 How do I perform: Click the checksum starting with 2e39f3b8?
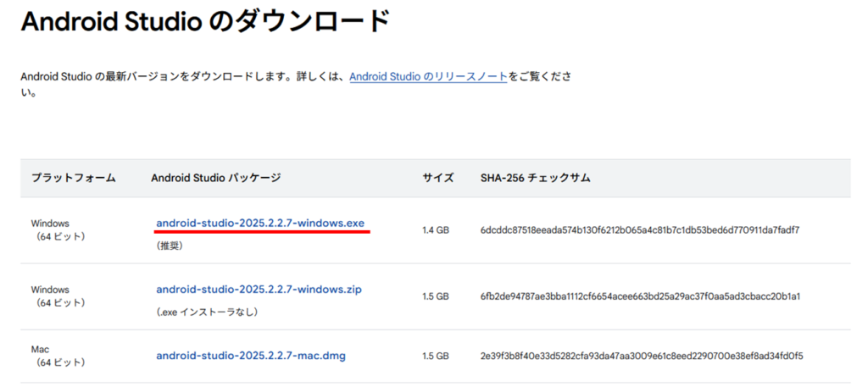pyautogui.click(x=642, y=356)
